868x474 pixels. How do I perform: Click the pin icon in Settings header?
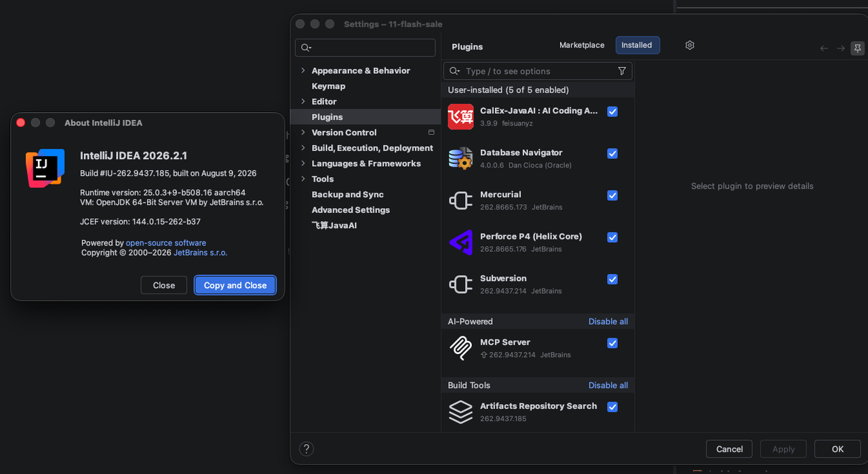pos(858,48)
